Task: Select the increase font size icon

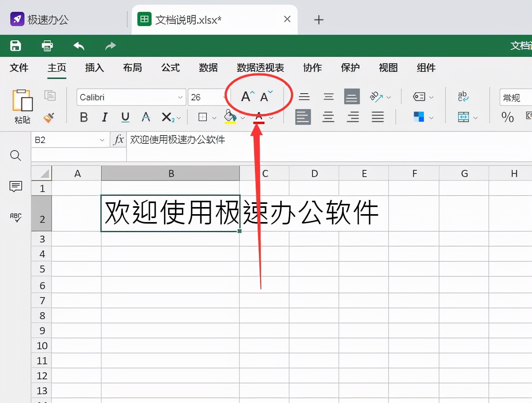Action: (x=245, y=96)
